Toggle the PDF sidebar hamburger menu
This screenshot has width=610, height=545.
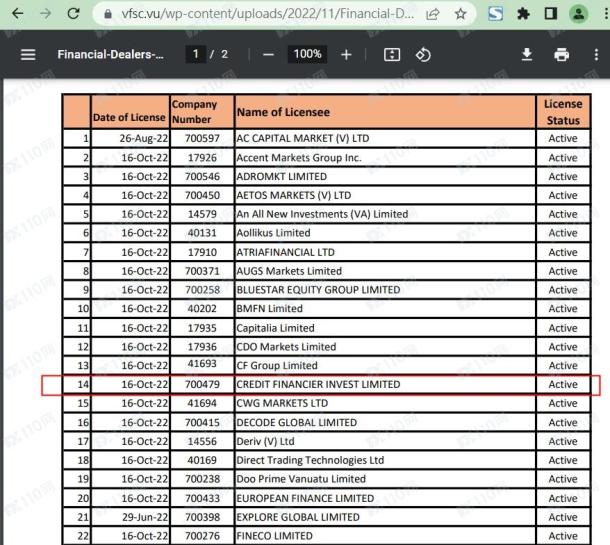click(28, 54)
